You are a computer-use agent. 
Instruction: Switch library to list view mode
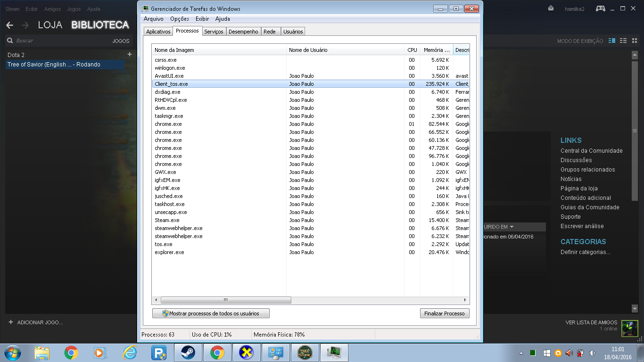pyautogui.click(x=623, y=41)
